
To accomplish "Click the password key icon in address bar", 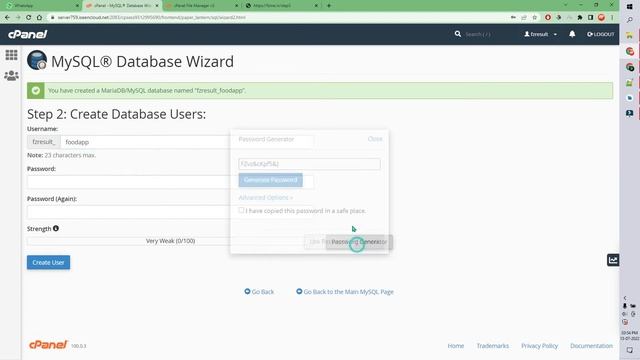I will click(x=513, y=18).
